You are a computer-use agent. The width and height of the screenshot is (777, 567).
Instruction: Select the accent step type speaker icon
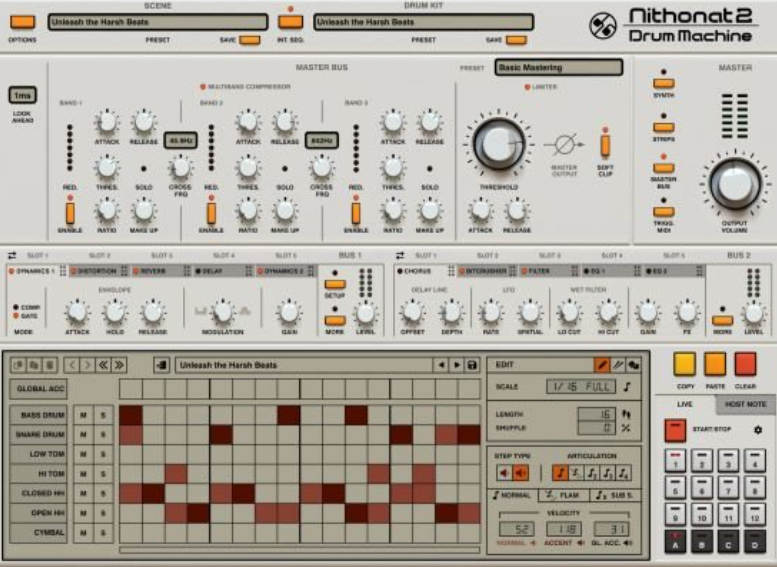[x=520, y=473]
